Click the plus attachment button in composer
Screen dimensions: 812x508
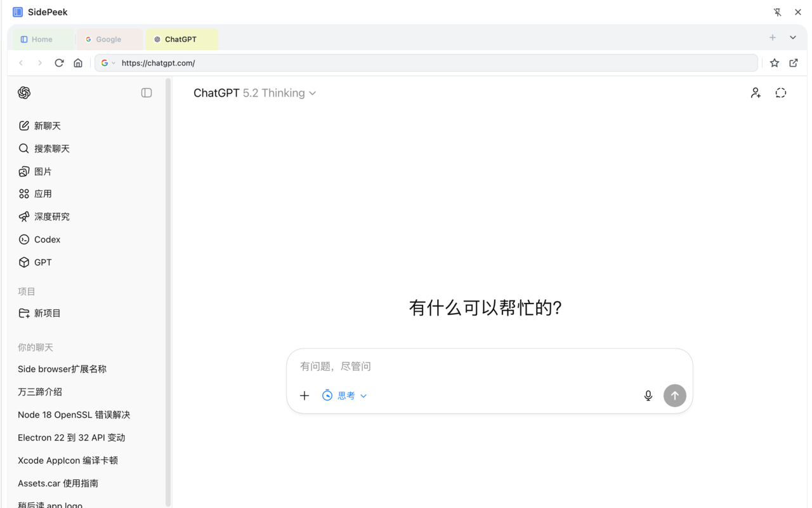304,396
